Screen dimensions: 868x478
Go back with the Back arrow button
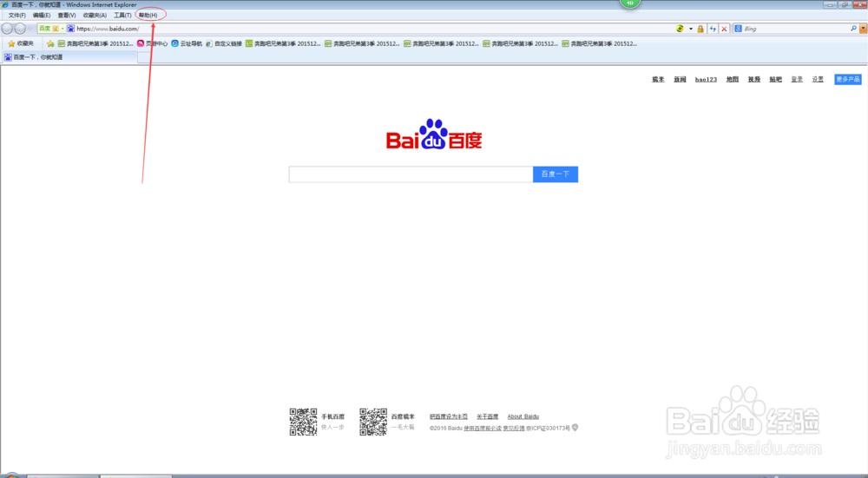(7, 29)
